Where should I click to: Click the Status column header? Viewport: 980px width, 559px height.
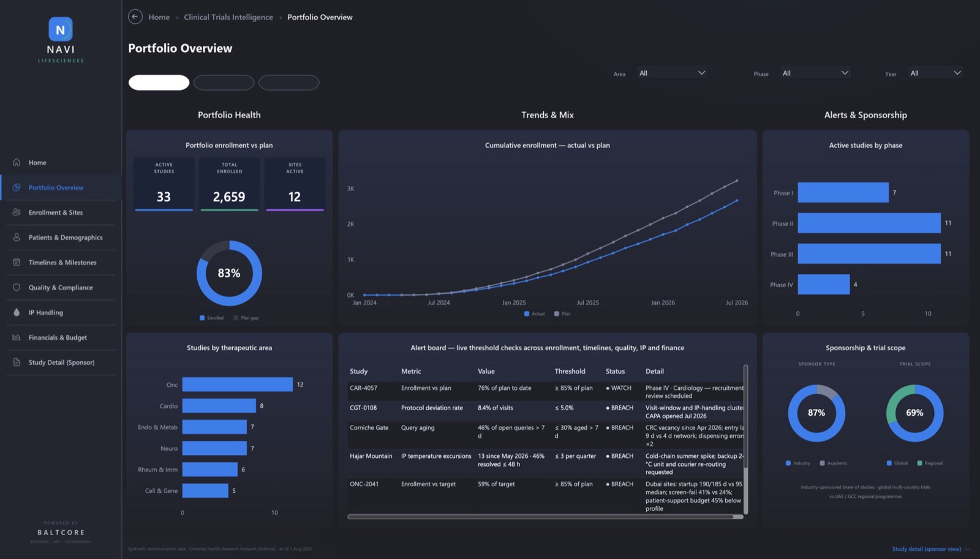(615, 372)
